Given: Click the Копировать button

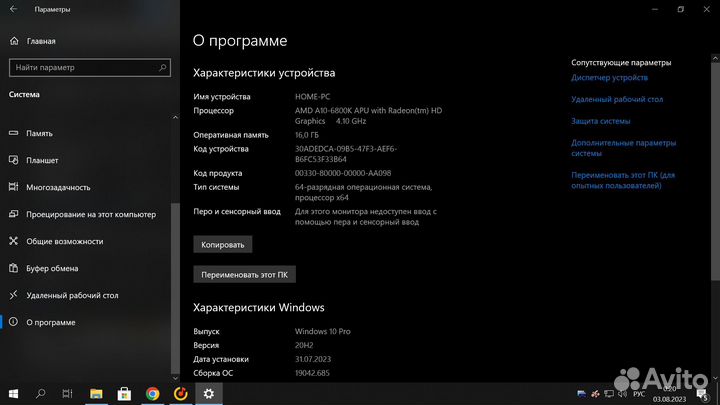Looking at the screenshot, I should click(223, 245).
